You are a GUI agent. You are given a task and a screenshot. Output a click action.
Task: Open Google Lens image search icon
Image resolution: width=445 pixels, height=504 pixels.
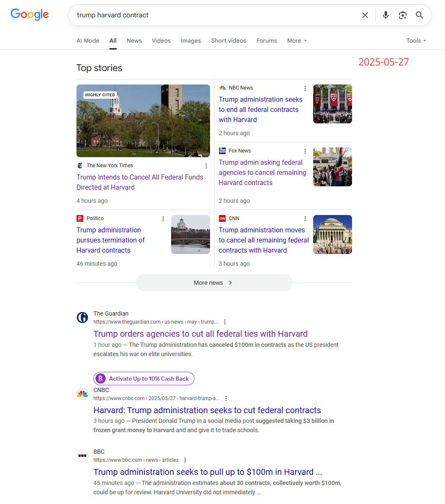pos(402,15)
